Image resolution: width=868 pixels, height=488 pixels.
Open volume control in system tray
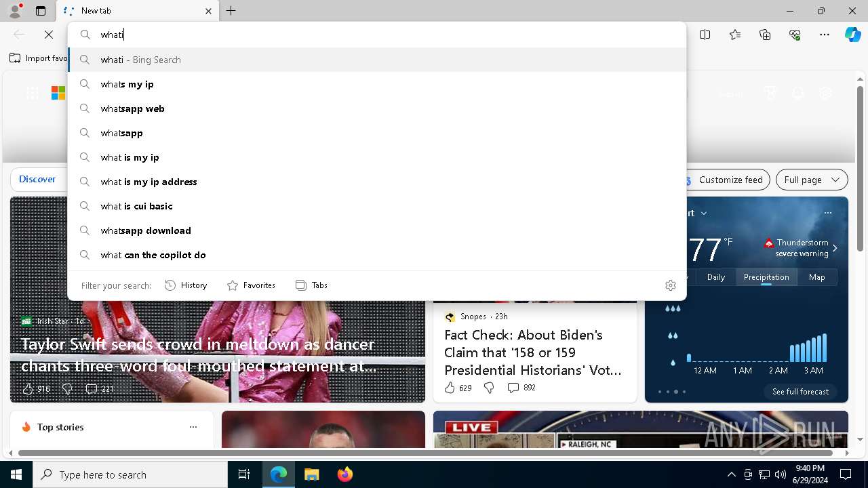(781, 474)
